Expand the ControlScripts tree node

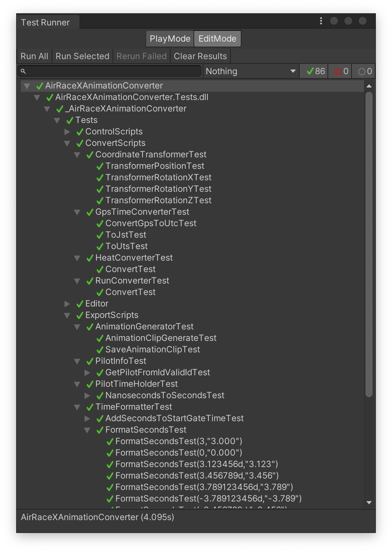click(x=67, y=132)
